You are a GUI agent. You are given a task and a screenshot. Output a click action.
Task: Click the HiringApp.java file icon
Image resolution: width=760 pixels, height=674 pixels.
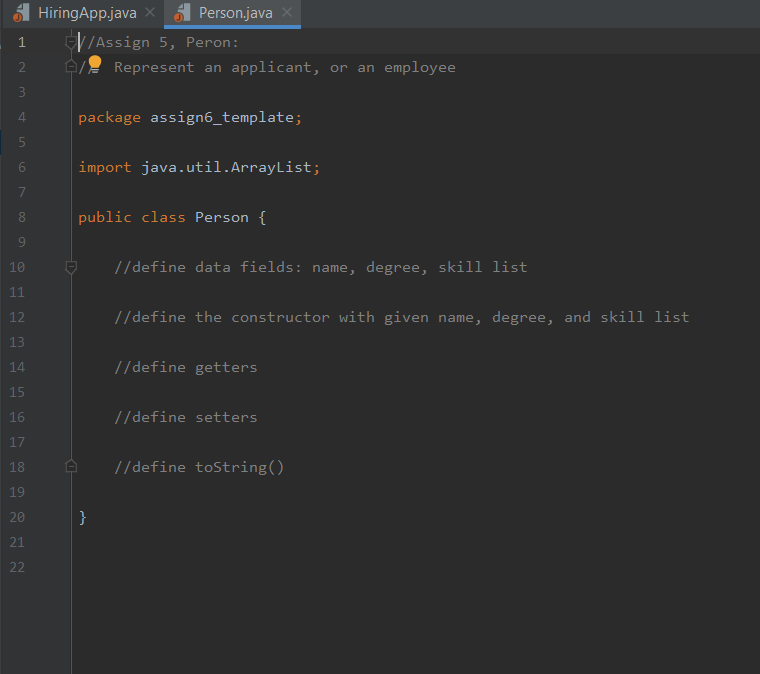(21, 13)
